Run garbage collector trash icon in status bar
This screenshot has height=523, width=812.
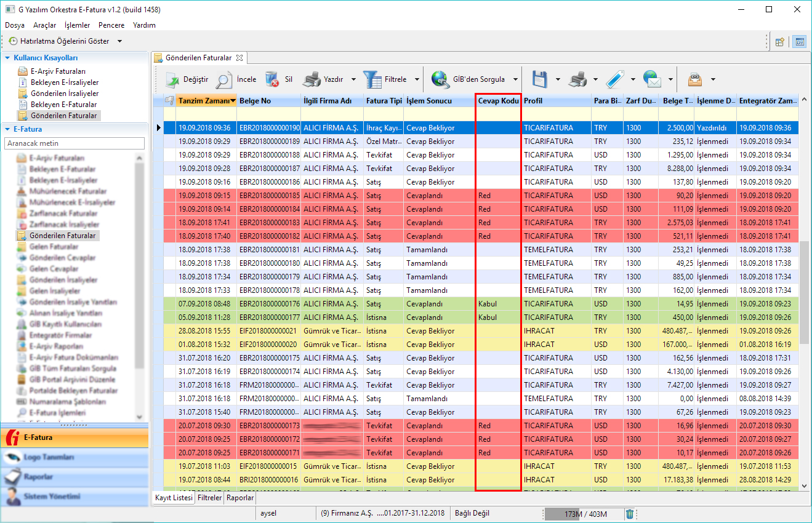click(x=630, y=514)
